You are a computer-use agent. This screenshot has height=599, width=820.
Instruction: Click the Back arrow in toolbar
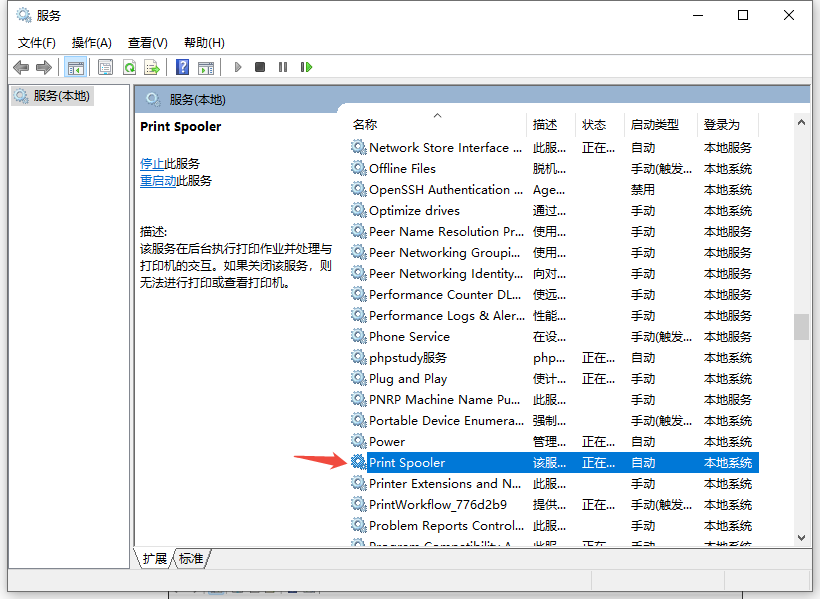21,67
